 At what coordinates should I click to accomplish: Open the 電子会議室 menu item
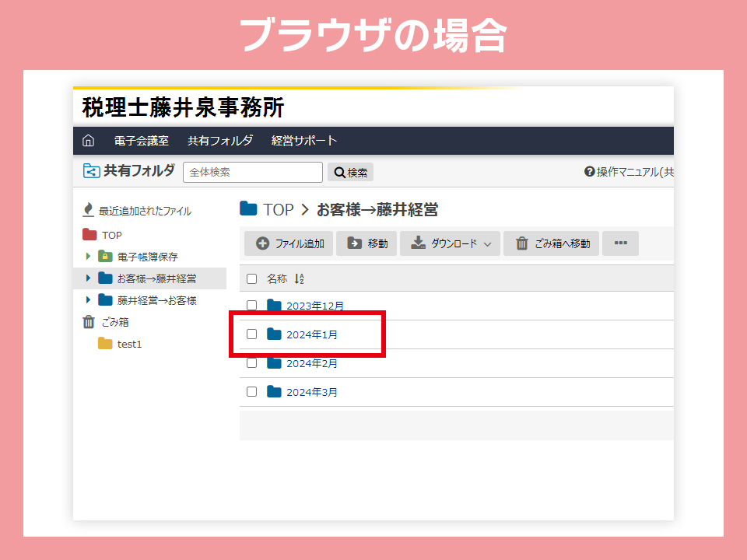pos(141,141)
